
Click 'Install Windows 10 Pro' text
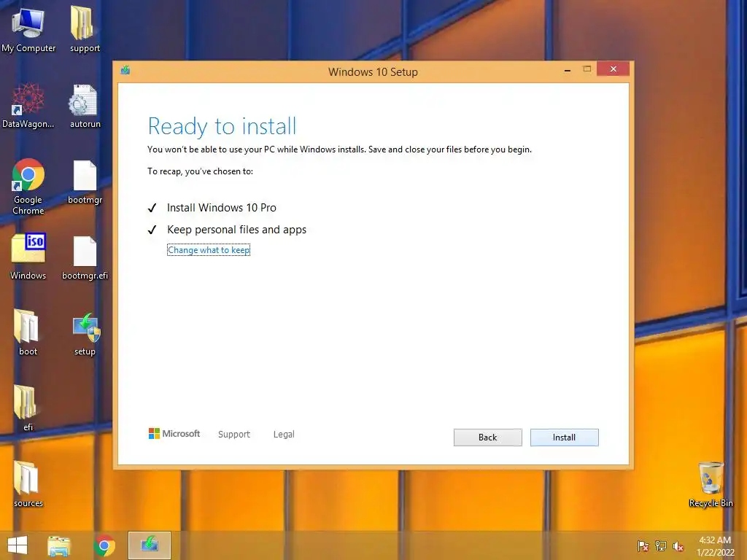point(222,208)
